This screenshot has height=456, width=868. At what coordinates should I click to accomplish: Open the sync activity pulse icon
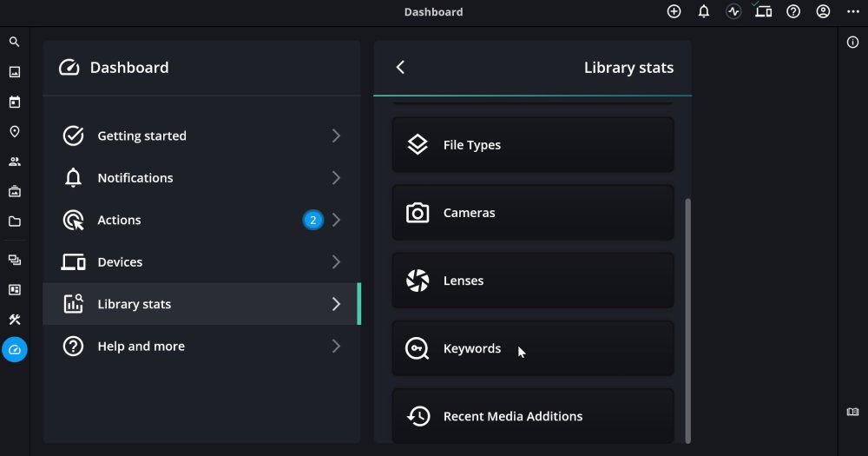733,11
